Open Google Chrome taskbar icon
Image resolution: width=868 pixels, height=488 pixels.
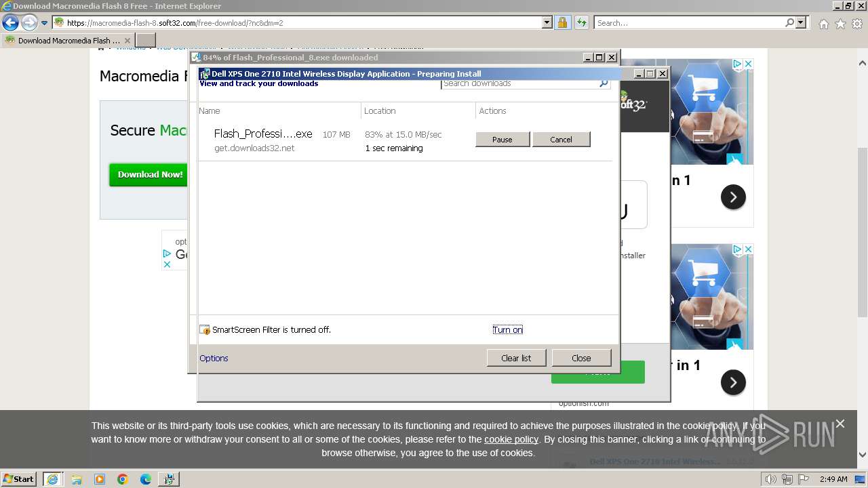pyautogui.click(x=123, y=479)
